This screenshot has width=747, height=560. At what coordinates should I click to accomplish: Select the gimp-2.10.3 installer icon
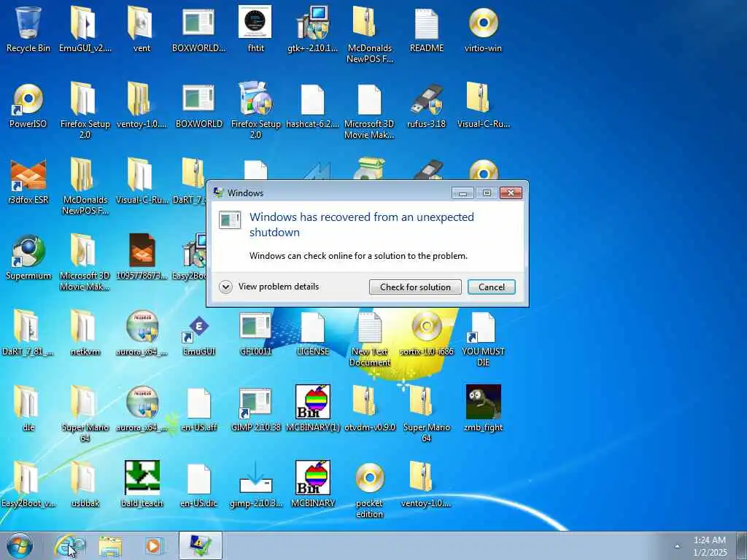[x=255, y=478]
